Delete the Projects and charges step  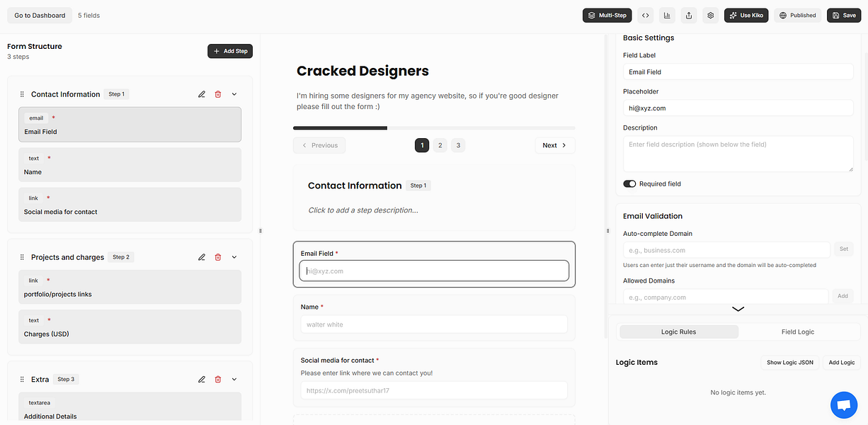point(218,257)
